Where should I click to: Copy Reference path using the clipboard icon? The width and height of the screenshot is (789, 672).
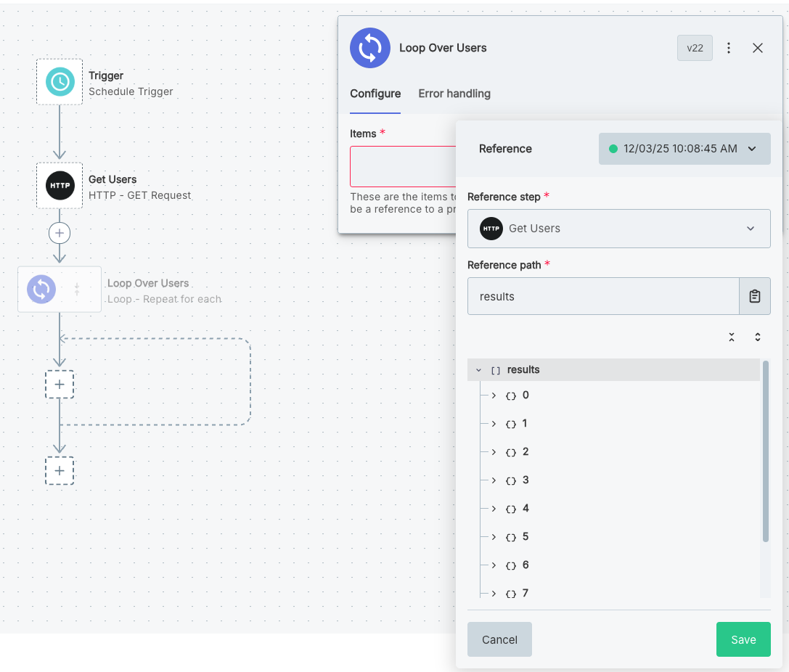[755, 296]
